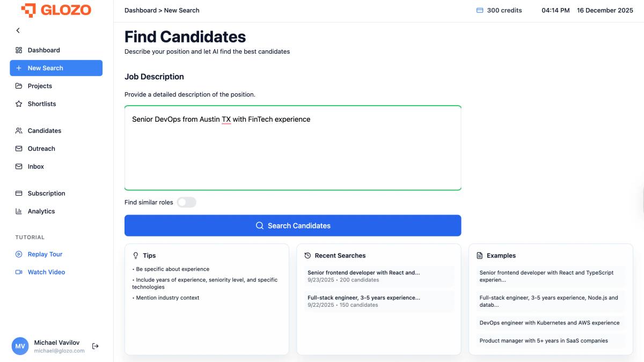
Task: Open the Dashboard sidebar icon
Action: point(19,50)
